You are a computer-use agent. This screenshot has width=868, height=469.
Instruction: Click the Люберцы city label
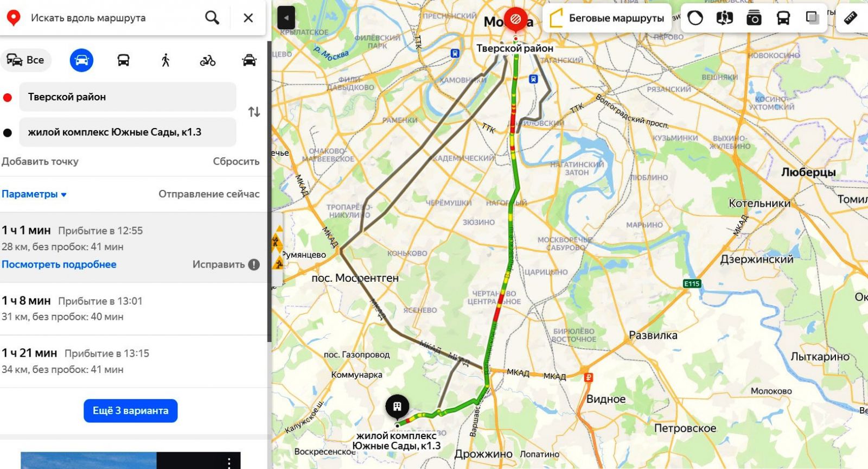coord(808,172)
